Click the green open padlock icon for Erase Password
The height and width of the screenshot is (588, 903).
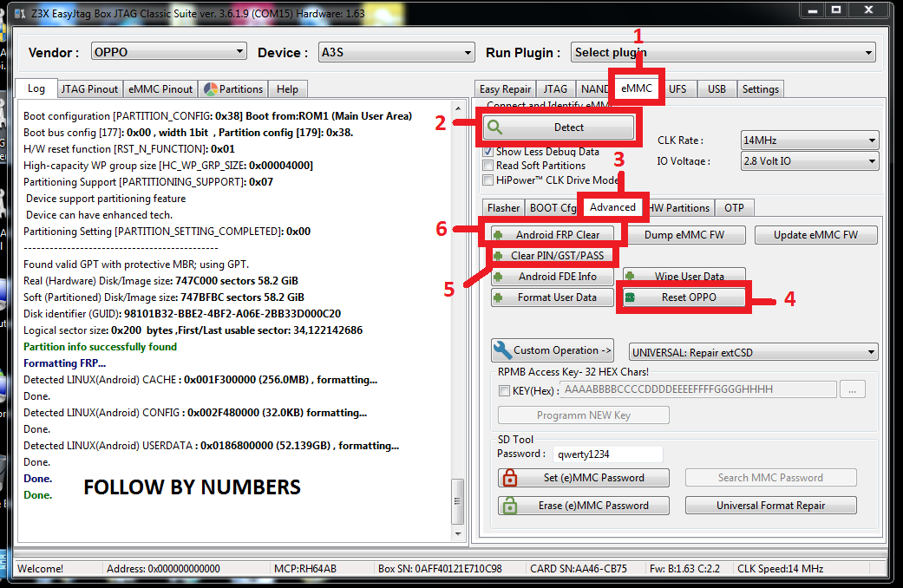pos(510,506)
